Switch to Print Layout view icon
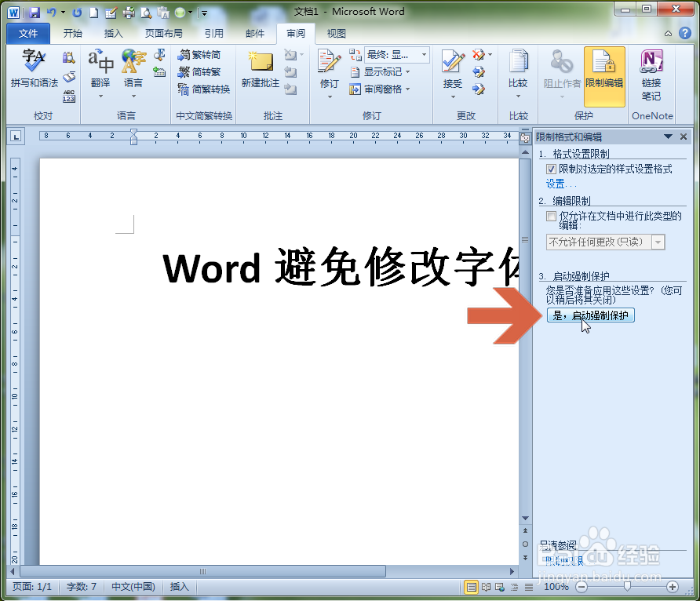The height and width of the screenshot is (601, 700). point(471,587)
